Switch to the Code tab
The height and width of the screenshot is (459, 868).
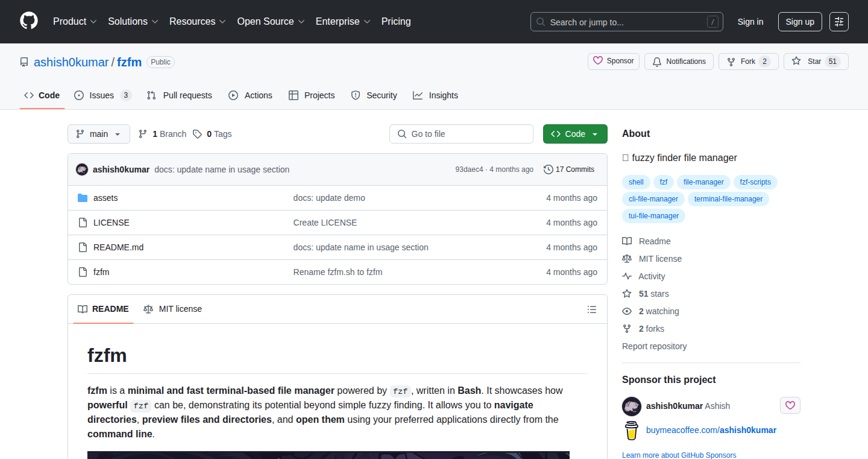click(42, 95)
